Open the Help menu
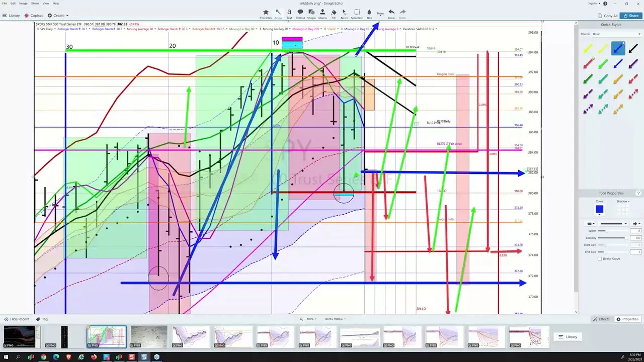 coord(56,3)
